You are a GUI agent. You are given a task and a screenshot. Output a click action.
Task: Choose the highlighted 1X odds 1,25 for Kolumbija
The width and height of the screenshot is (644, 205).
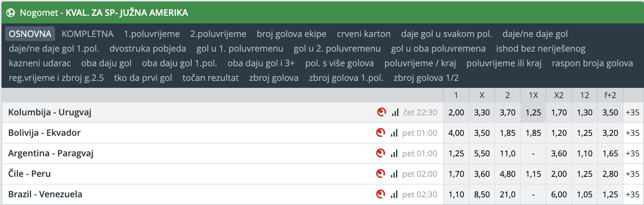[533, 112]
